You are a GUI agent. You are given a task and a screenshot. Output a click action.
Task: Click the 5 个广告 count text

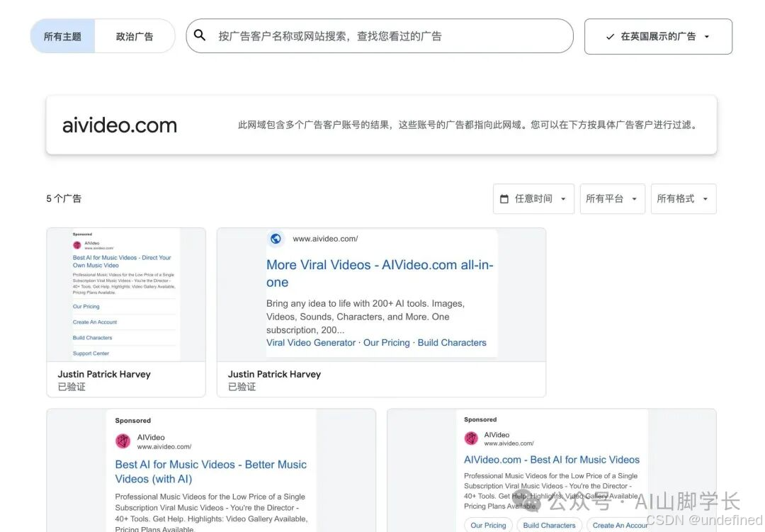coord(64,198)
